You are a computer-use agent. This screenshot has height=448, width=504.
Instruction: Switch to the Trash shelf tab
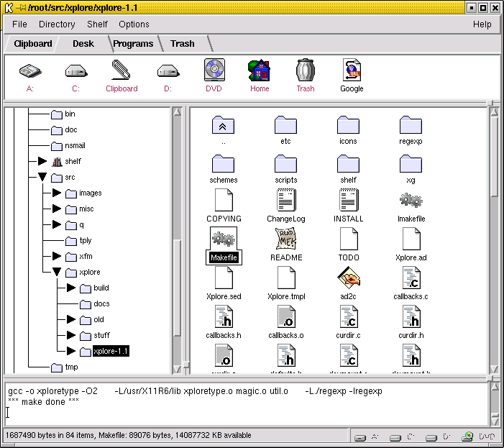click(182, 44)
